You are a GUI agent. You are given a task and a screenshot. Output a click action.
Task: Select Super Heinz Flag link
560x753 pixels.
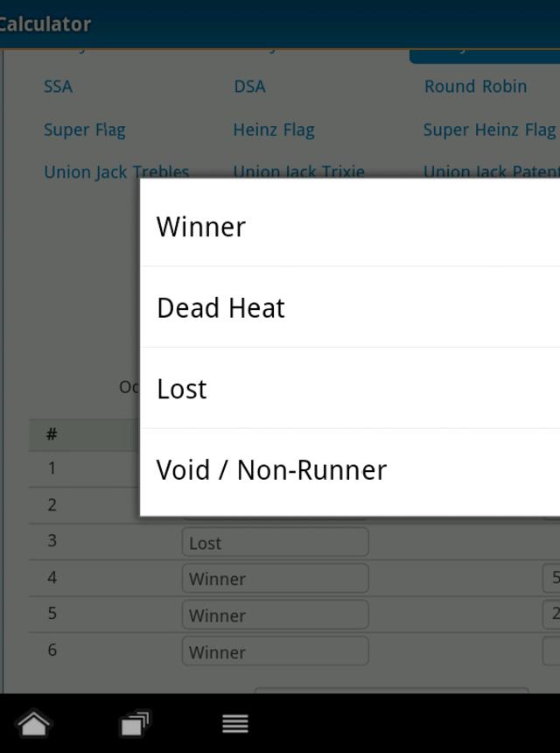(x=489, y=130)
